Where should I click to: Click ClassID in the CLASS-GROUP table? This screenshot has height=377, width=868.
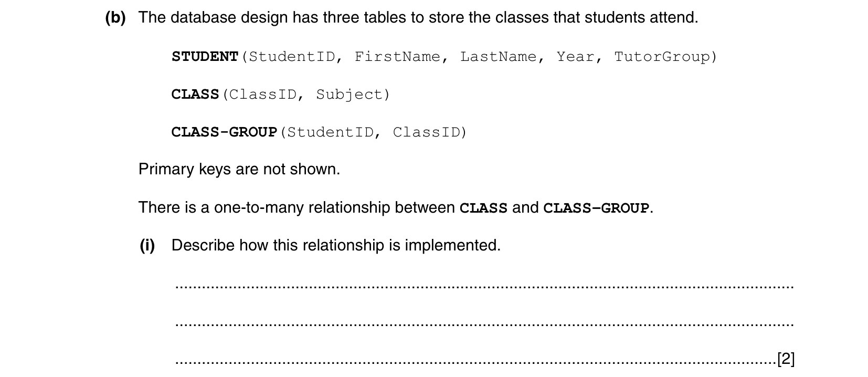click(426, 132)
